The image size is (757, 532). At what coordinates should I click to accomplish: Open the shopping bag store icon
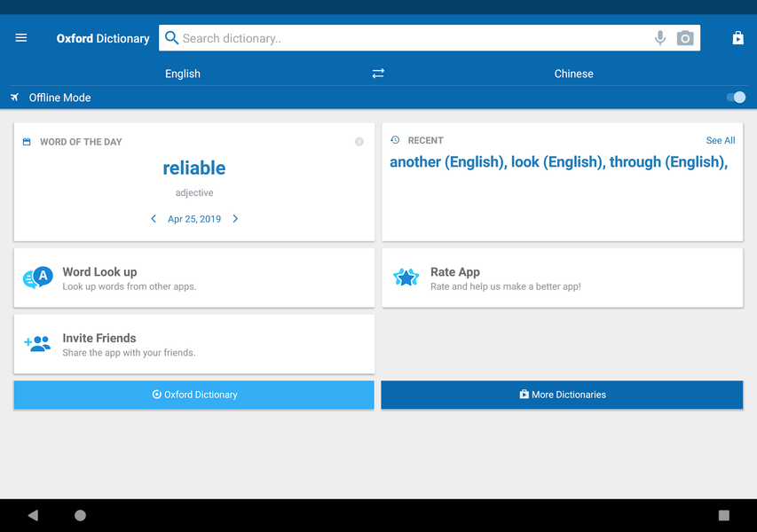pos(737,38)
